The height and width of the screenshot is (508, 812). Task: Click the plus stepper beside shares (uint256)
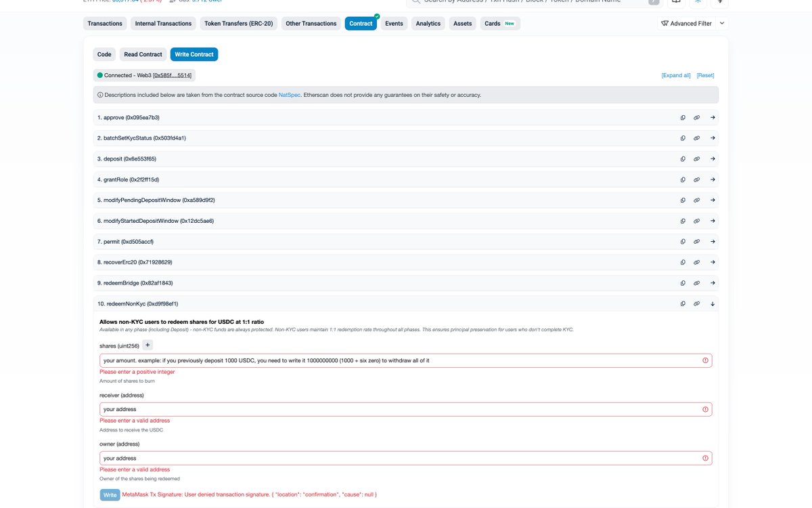tap(147, 344)
